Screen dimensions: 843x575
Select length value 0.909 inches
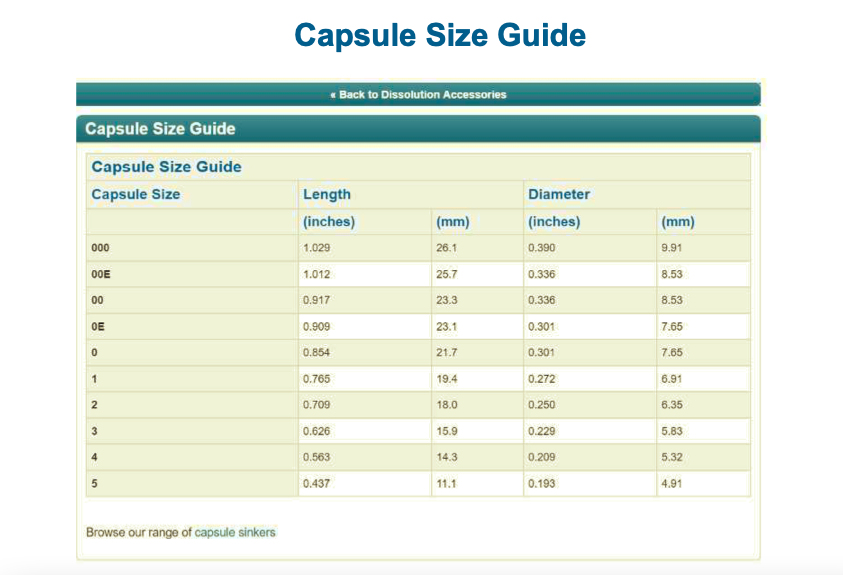[x=316, y=326]
